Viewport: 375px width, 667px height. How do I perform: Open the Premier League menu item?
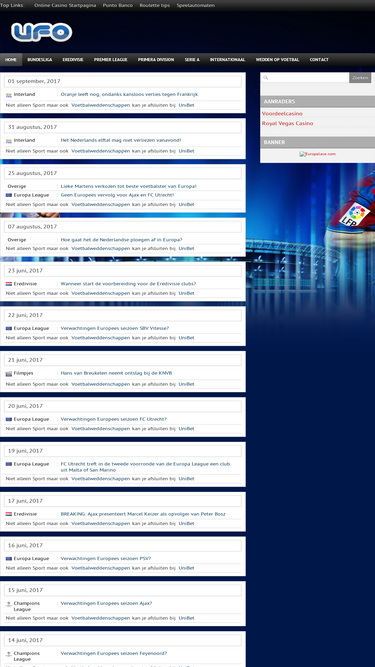(111, 60)
